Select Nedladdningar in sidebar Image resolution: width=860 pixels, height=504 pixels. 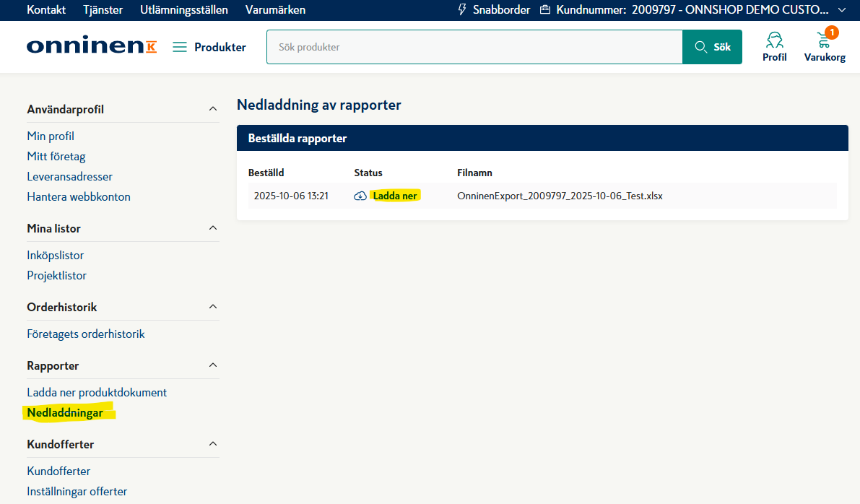[x=65, y=413]
